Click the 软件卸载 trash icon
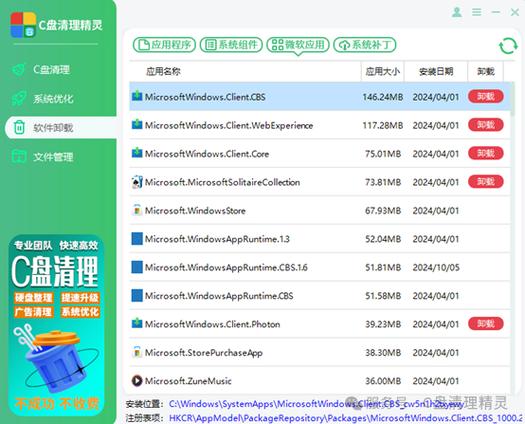 coord(19,128)
